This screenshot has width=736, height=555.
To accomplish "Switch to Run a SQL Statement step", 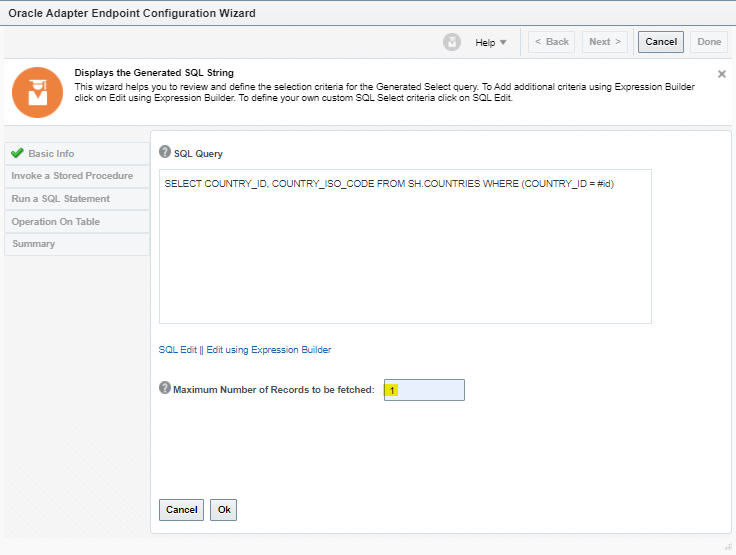I will click(x=61, y=199).
